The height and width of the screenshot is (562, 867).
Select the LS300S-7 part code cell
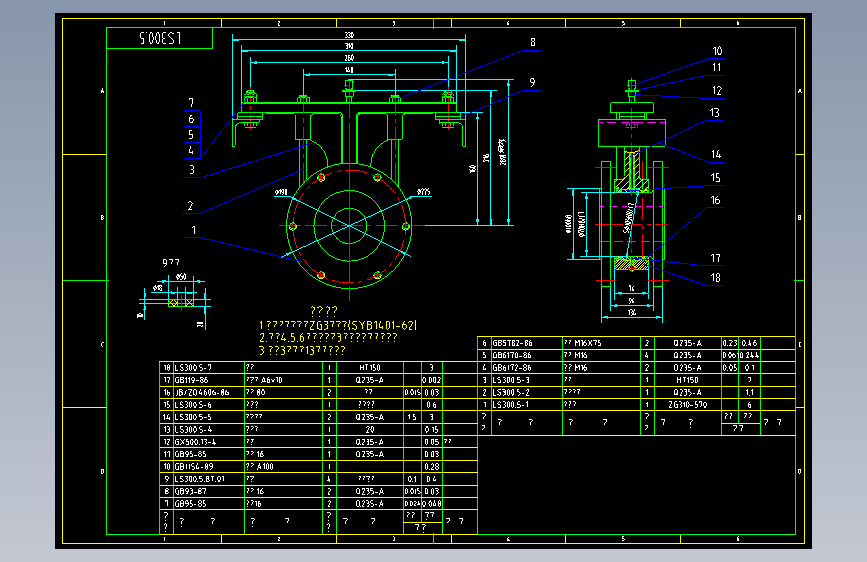click(x=208, y=368)
